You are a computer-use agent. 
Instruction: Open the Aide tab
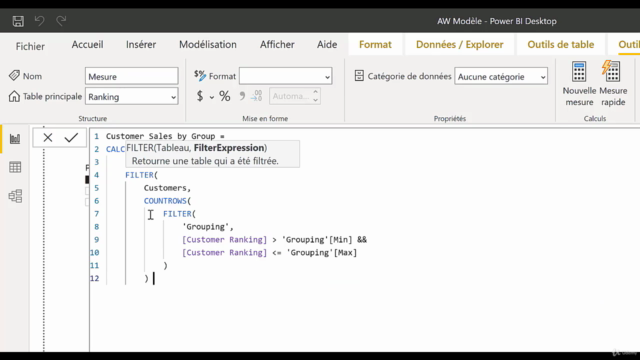tap(327, 44)
